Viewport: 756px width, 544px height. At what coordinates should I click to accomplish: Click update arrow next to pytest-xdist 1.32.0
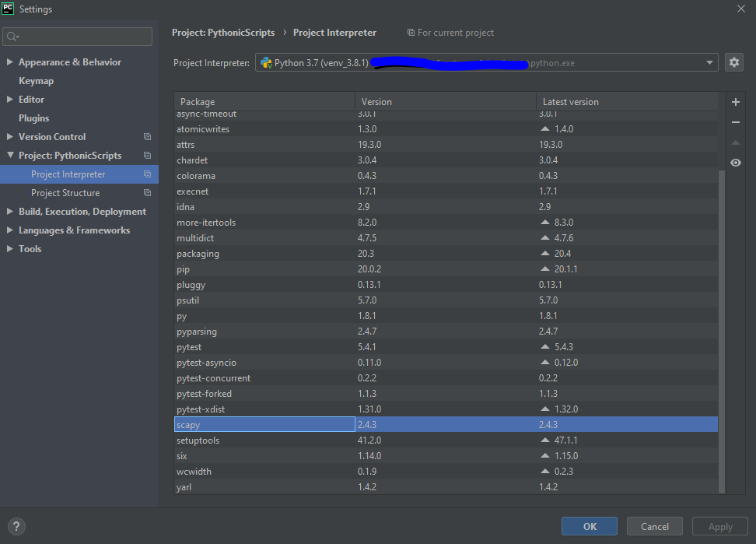544,409
